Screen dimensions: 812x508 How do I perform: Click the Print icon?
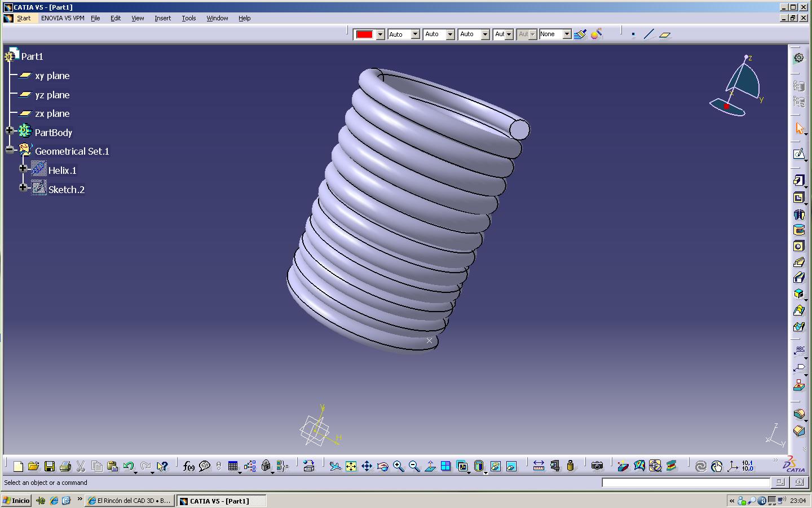[x=65, y=466]
